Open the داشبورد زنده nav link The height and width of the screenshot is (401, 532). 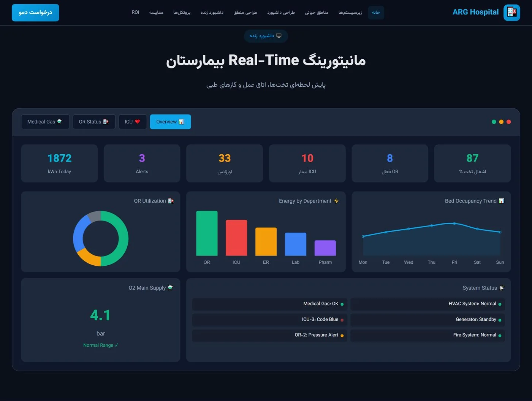[212, 13]
